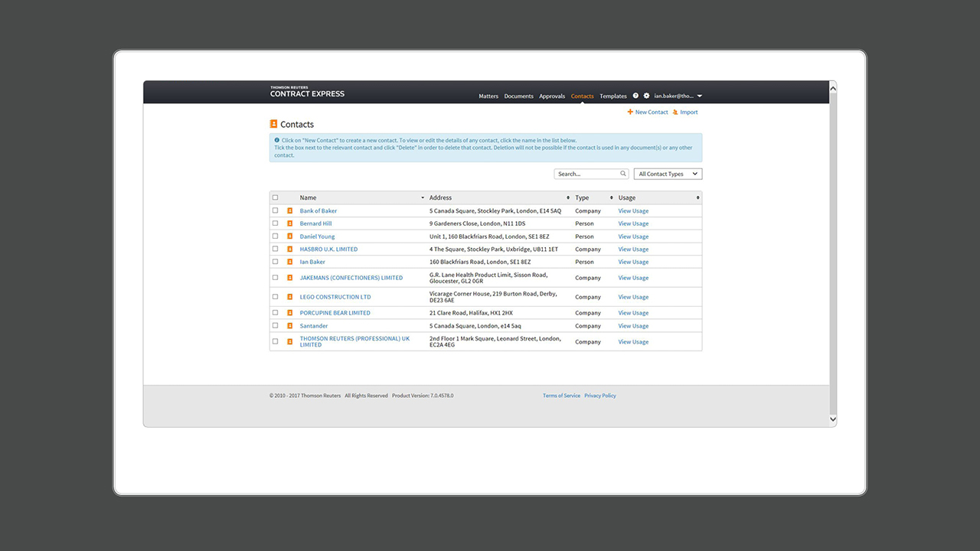Open the Bank of Baker contact
The height and width of the screenshot is (551, 980).
click(318, 210)
